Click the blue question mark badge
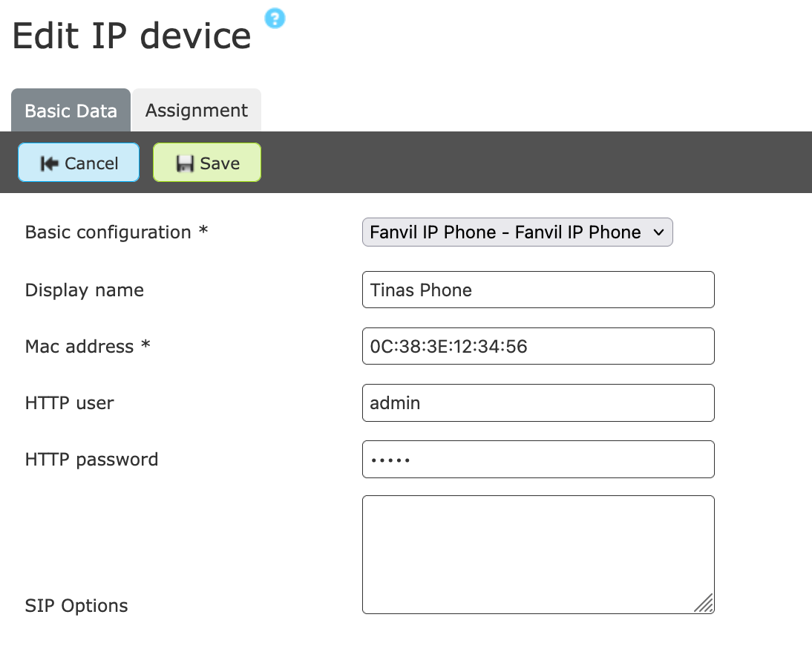The height and width of the screenshot is (649, 812). click(275, 19)
